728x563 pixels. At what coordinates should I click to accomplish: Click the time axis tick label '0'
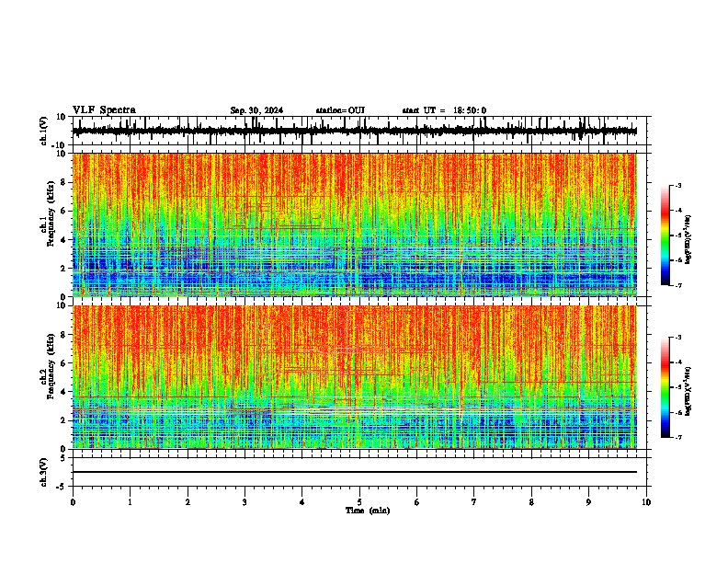pos(73,502)
